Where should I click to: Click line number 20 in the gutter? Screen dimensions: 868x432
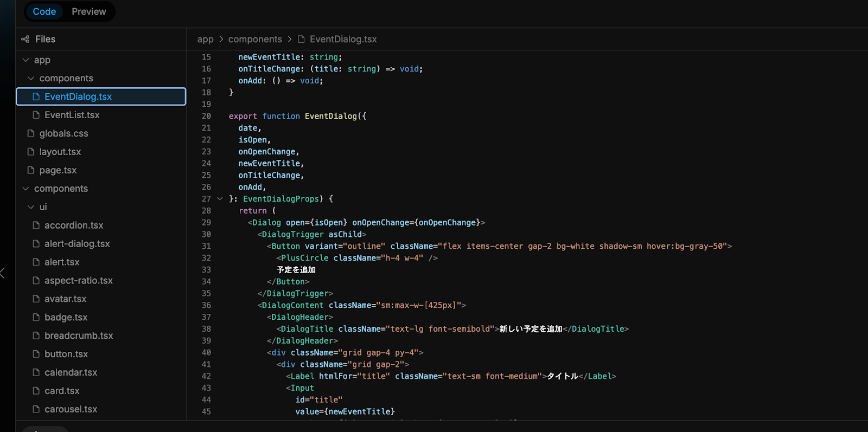tap(206, 116)
